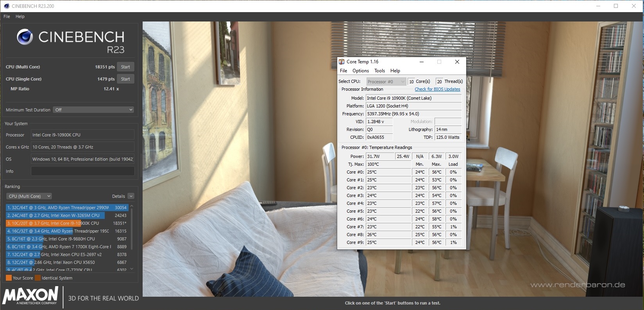The width and height of the screenshot is (644, 310).
Task: Click the ranking list vertical scrollbar thumb
Action: pyautogui.click(x=132, y=229)
